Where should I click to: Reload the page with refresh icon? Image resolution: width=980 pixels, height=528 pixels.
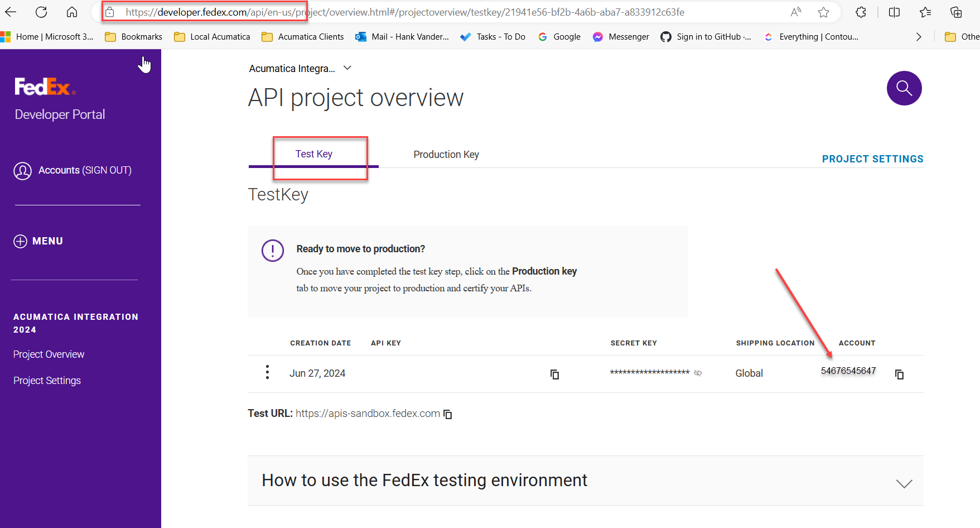coord(41,12)
